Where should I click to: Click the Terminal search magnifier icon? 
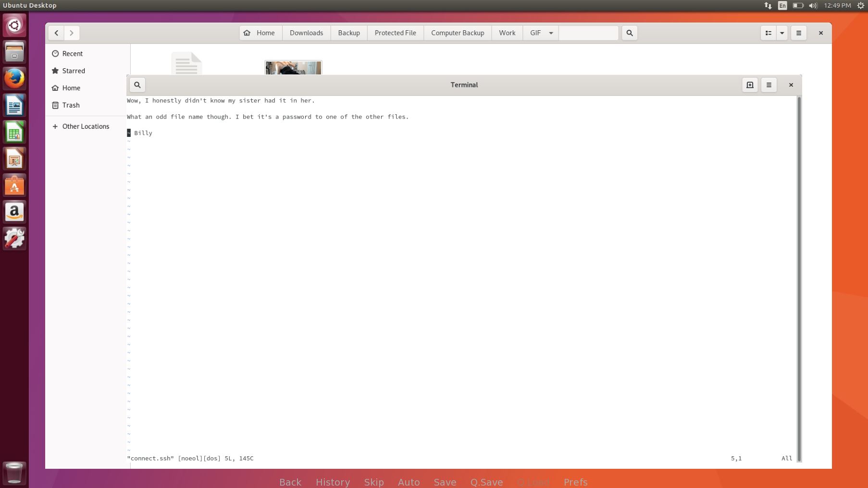coord(137,85)
